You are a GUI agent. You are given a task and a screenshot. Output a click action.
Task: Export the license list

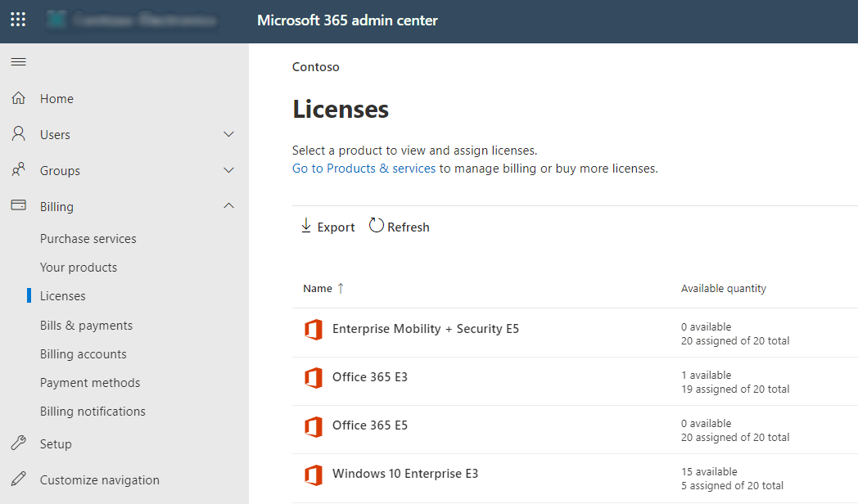(x=327, y=227)
